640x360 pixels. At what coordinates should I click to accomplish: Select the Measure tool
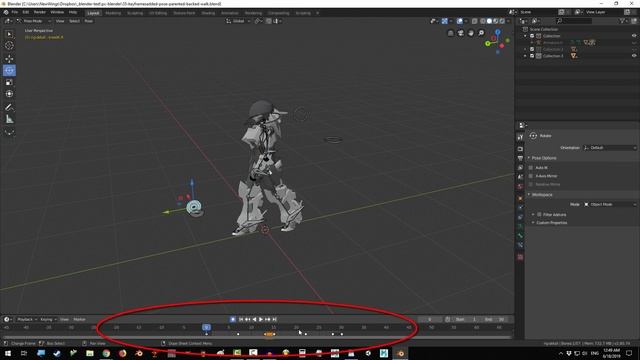(x=9, y=119)
